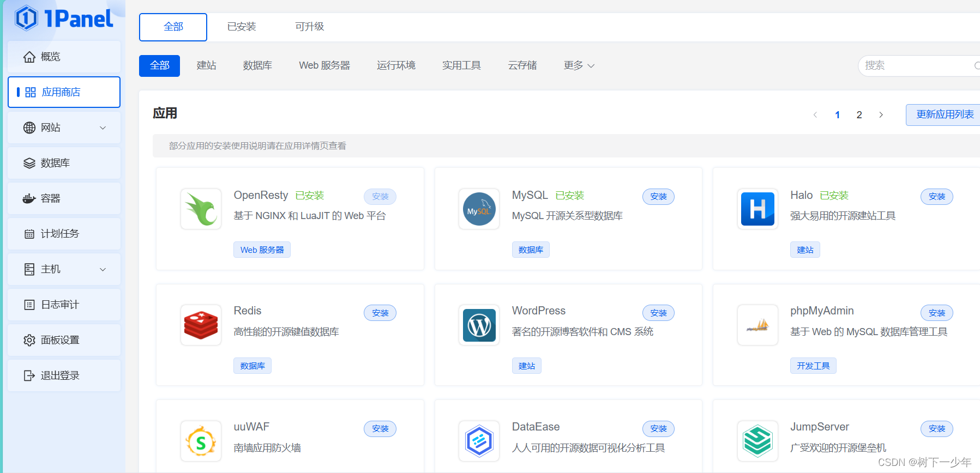Screen dimensions: 980x473
Task: Click the OpenResty app title
Action: coord(261,195)
